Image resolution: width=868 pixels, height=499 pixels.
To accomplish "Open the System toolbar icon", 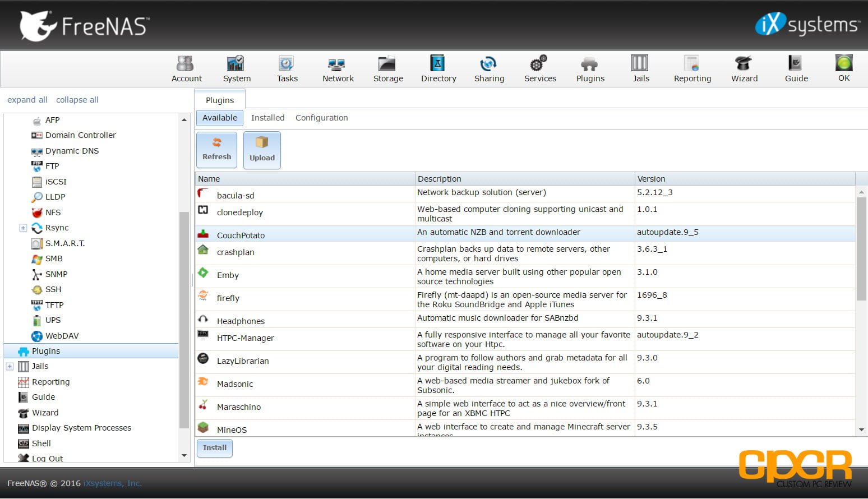I will pos(237,69).
